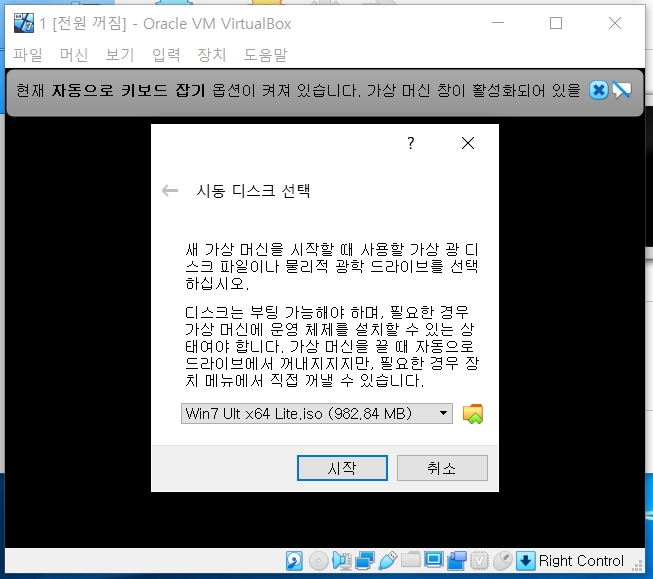
Task: Minimize the VirtualBox window
Action: tap(498, 23)
